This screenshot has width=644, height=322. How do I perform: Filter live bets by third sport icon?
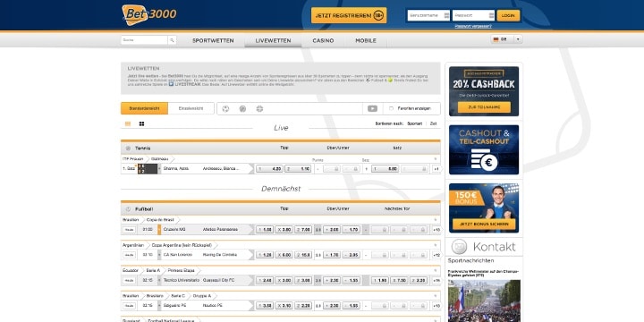click(259, 109)
